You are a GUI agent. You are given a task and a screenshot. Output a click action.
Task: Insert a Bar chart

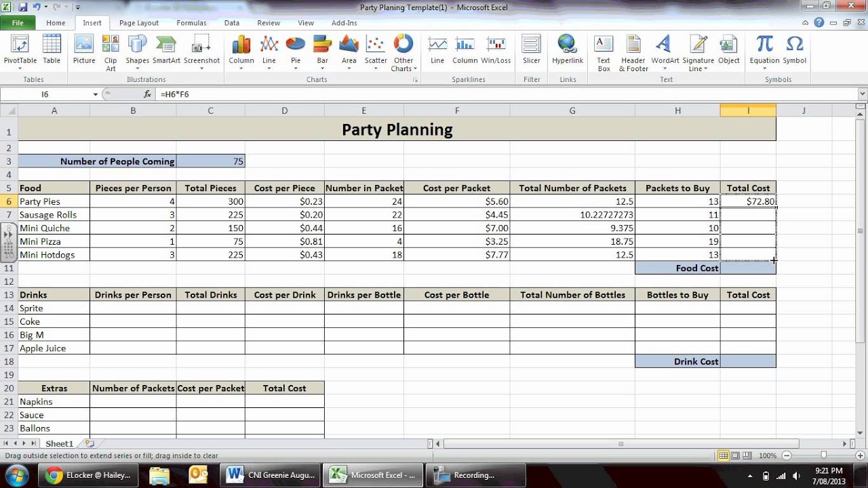[x=323, y=53]
